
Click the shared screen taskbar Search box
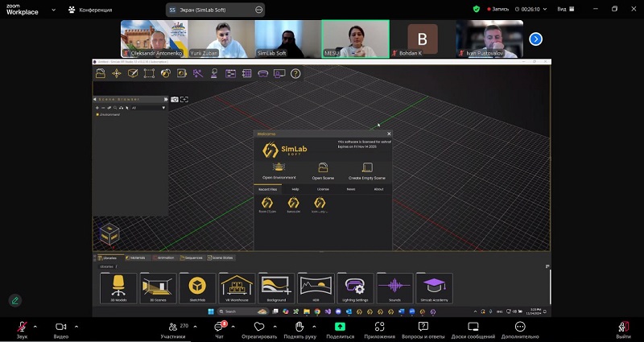pos(243,311)
